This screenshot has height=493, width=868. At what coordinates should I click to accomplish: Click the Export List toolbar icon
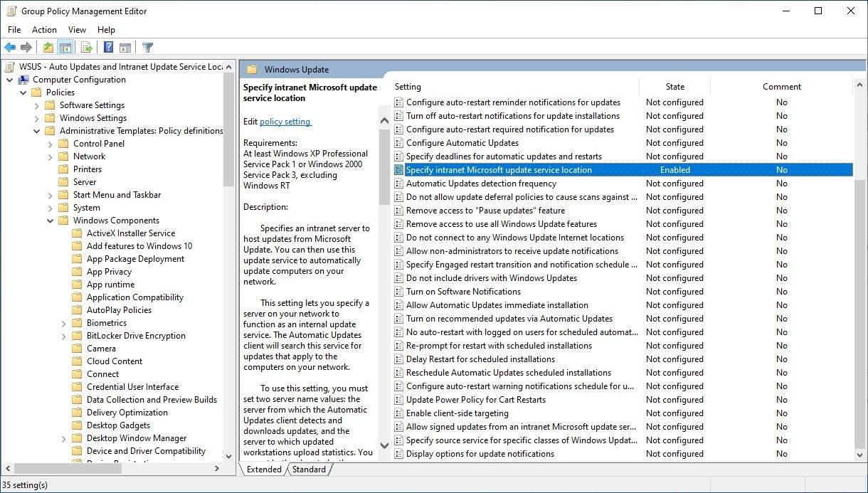pos(86,48)
